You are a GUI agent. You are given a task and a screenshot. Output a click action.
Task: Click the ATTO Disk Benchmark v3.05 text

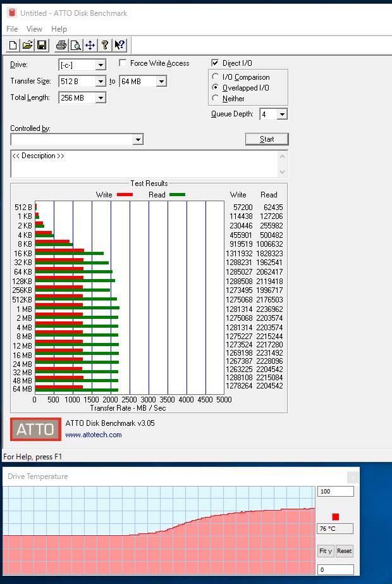tap(110, 423)
